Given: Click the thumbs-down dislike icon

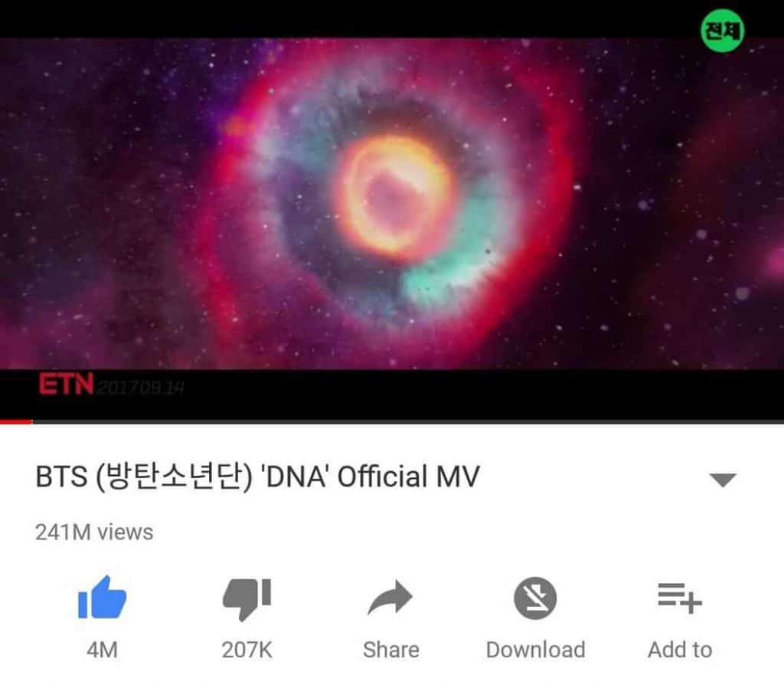Looking at the screenshot, I should pyautogui.click(x=247, y=599).
